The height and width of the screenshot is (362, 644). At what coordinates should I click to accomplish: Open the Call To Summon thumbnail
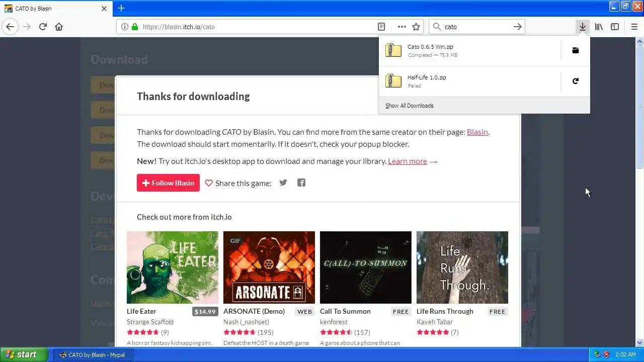[366, 267]
